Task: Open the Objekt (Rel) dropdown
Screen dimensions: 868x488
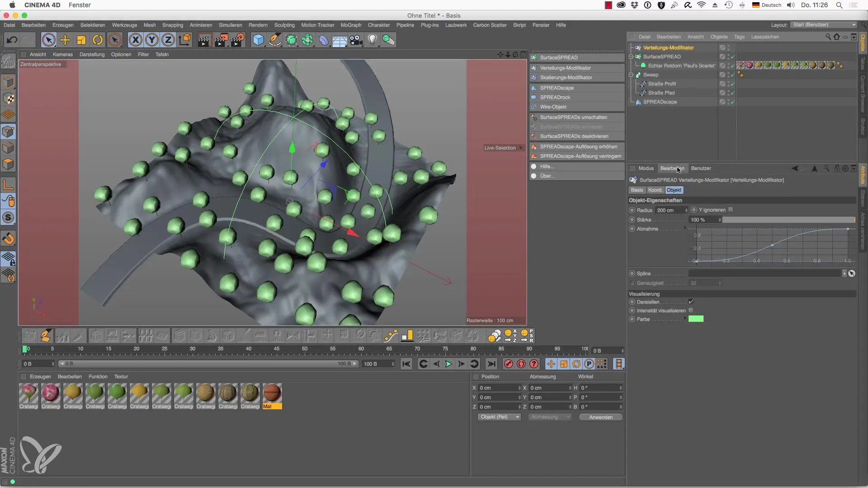Action: point(499,417)
